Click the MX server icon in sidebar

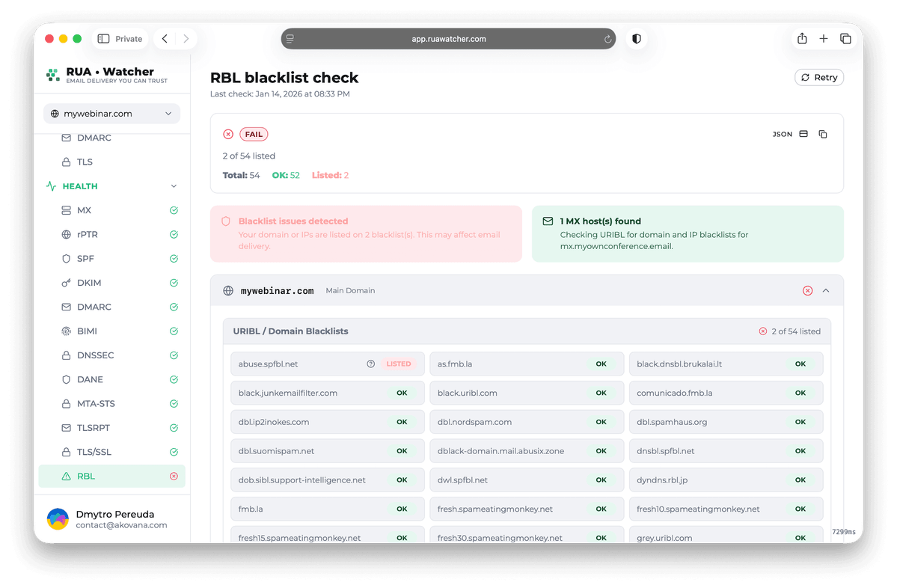pos(67,210)
